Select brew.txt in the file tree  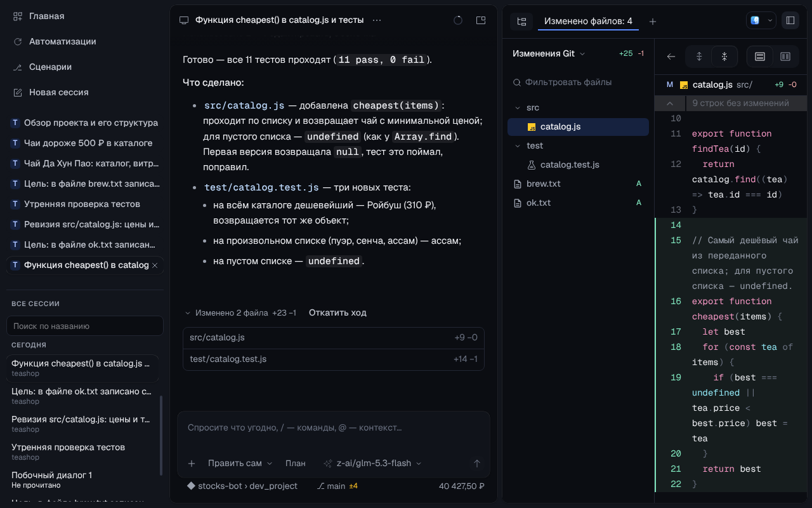(578, 184)
